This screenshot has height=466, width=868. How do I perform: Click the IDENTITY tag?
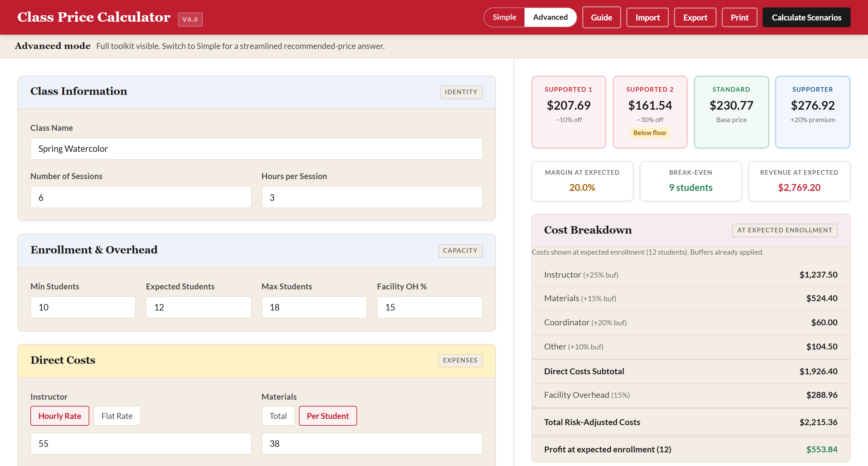pyautogui.click(x=461, y=92)
